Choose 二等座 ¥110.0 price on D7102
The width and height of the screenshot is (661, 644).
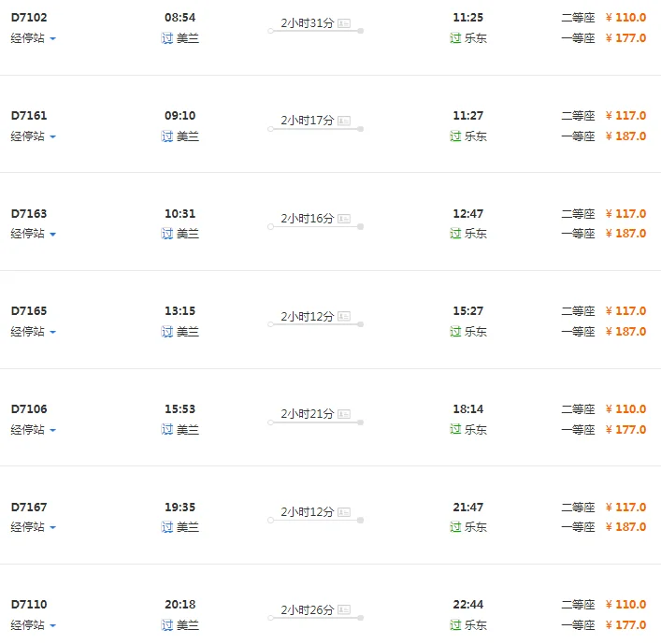625,18
